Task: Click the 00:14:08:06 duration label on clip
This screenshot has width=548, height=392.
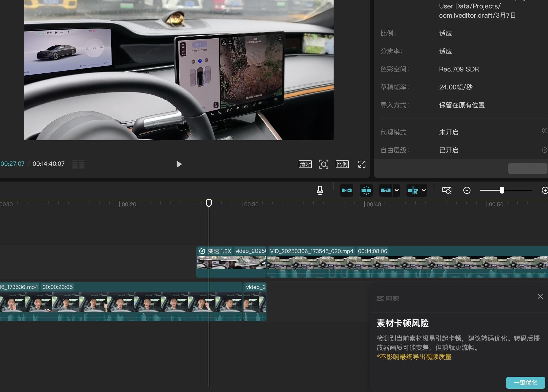Action: tap(372, 251)
